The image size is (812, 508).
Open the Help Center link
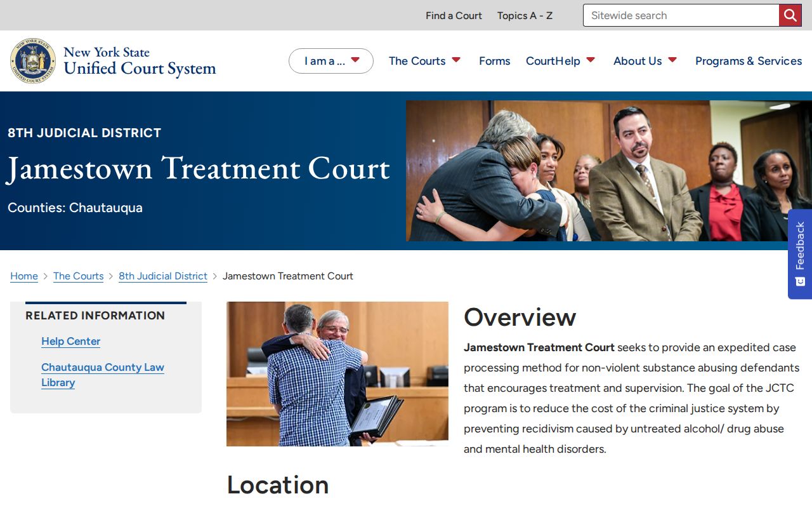point(70,342)
